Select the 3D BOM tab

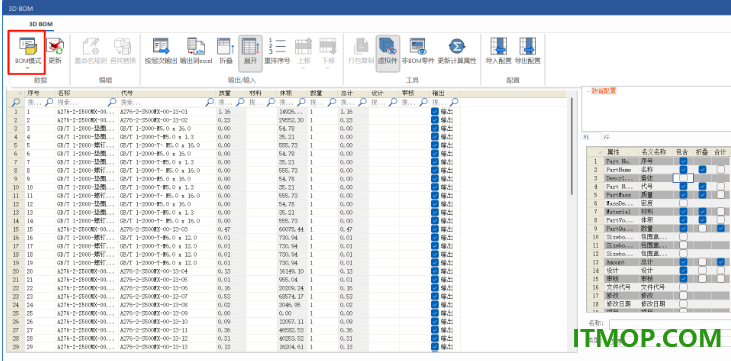pos(41,24)
